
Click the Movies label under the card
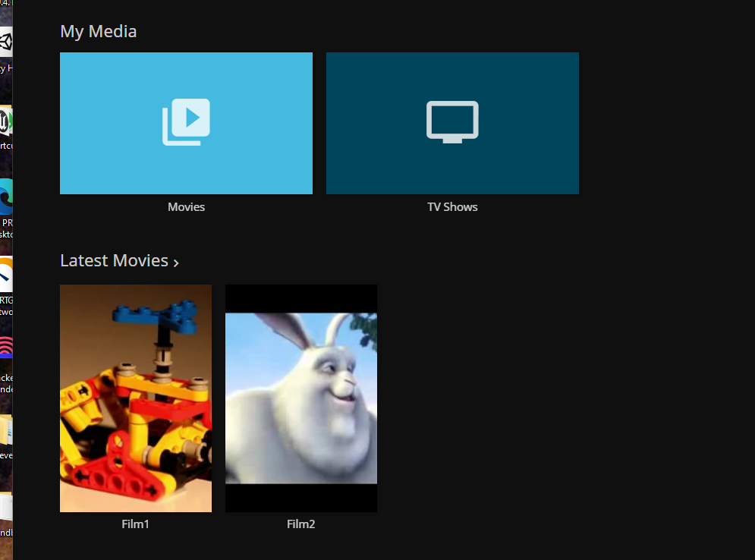coord(186,207)
